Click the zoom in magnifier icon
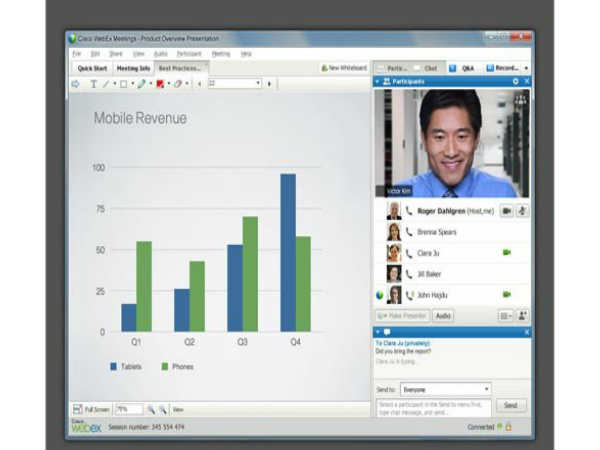 [152, 410]
